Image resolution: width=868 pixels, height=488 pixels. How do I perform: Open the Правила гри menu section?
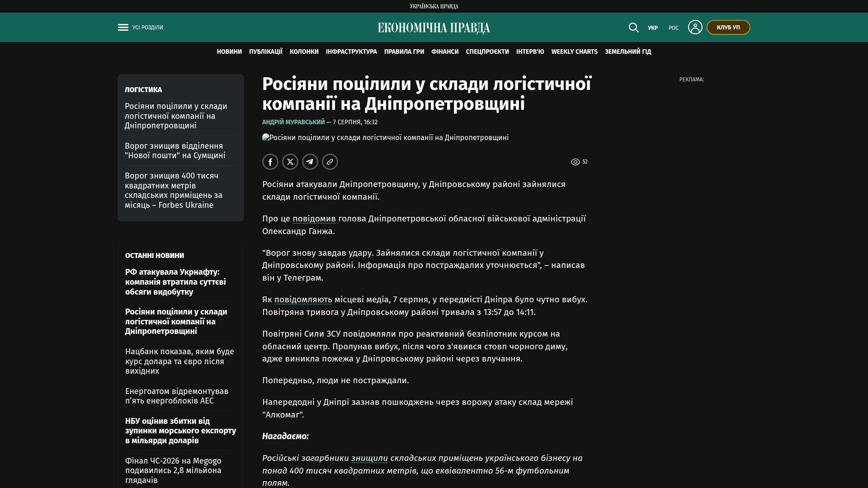[404, 52]
